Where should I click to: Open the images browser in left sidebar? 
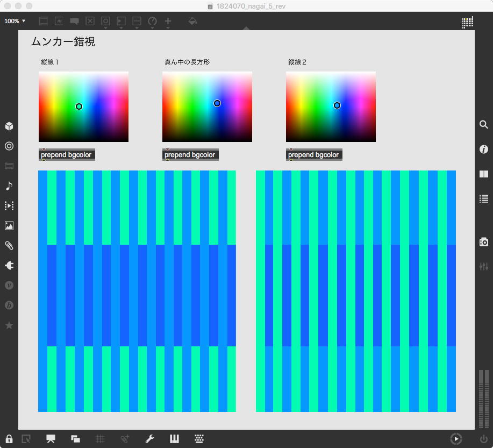pyautogui.click(x=9, y=225)
